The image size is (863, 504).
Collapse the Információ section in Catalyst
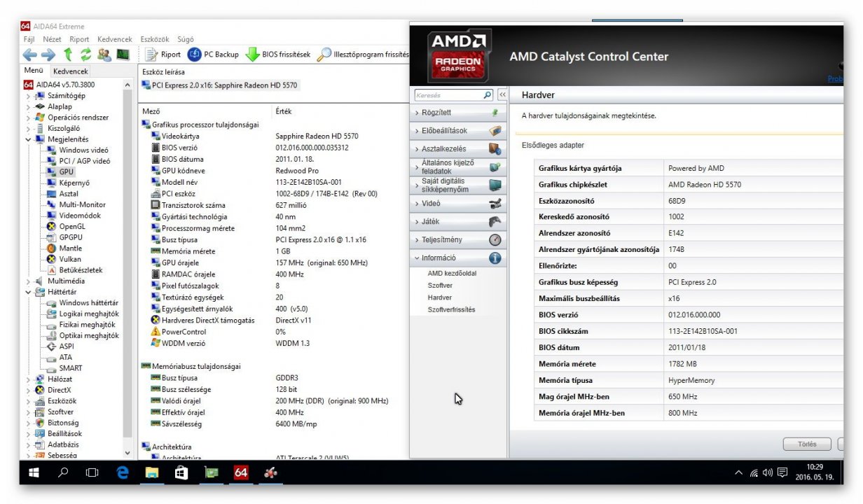point(460,258)
